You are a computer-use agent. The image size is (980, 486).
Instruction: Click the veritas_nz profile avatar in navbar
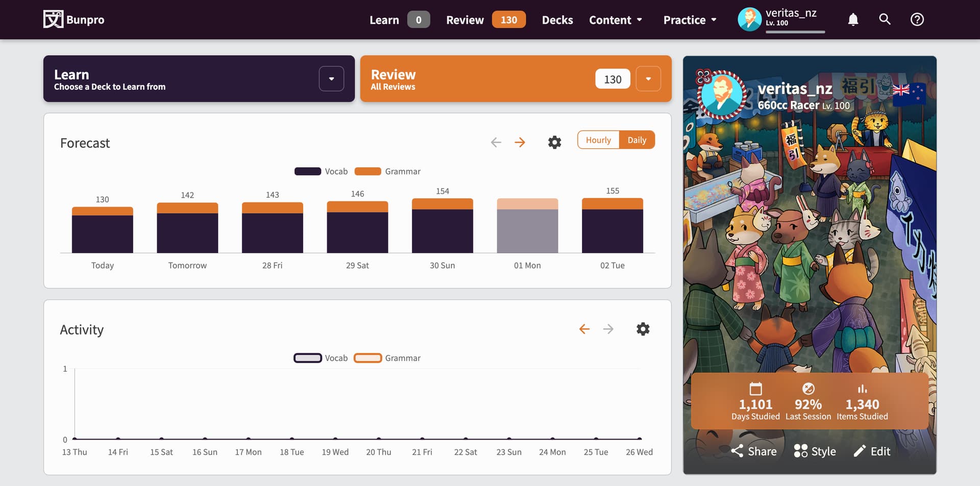pyautogui.click(x=749, y=19)
